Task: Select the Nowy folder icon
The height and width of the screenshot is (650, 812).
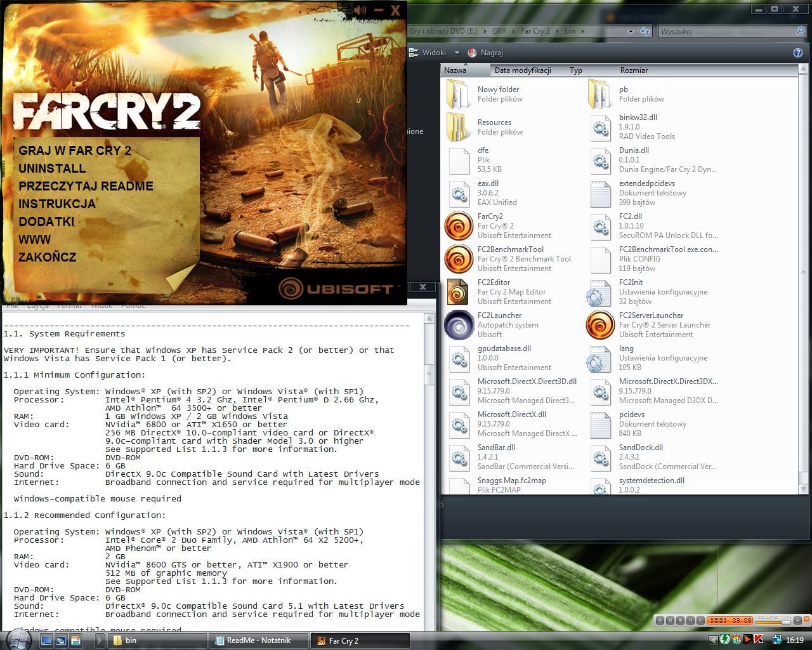Action: point(459,94)
